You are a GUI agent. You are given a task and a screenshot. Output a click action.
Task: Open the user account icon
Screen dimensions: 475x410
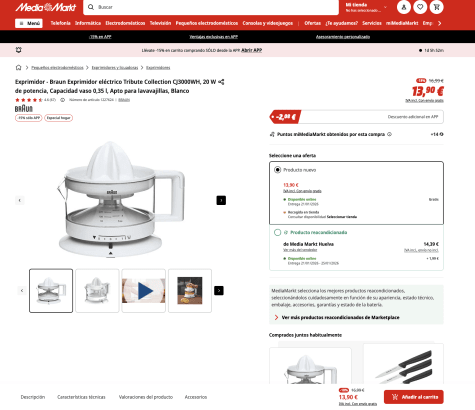coord(404,7)
